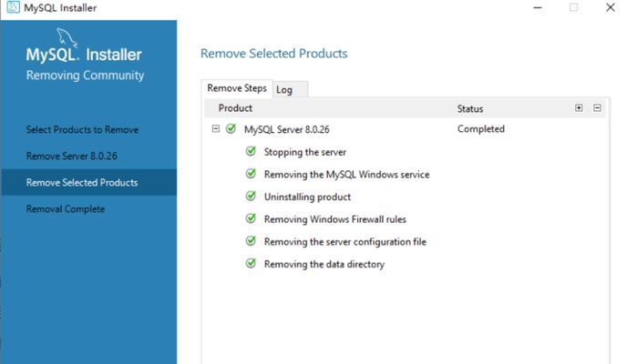
Task: Click the MySQL dolphin logo
Action: pyautogui.click(x=67, y=38)
